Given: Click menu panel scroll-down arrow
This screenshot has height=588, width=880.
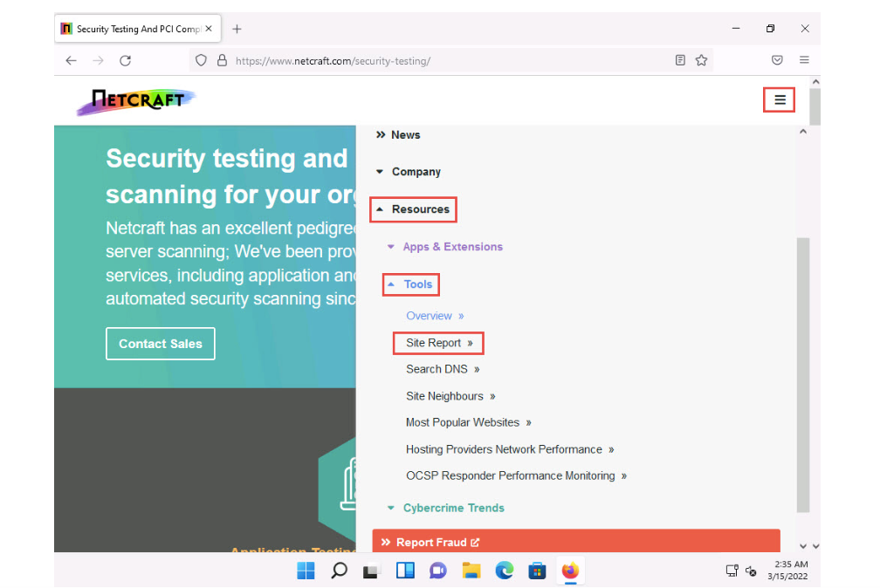Looking at the screenshot, I should tap(803, 546).
